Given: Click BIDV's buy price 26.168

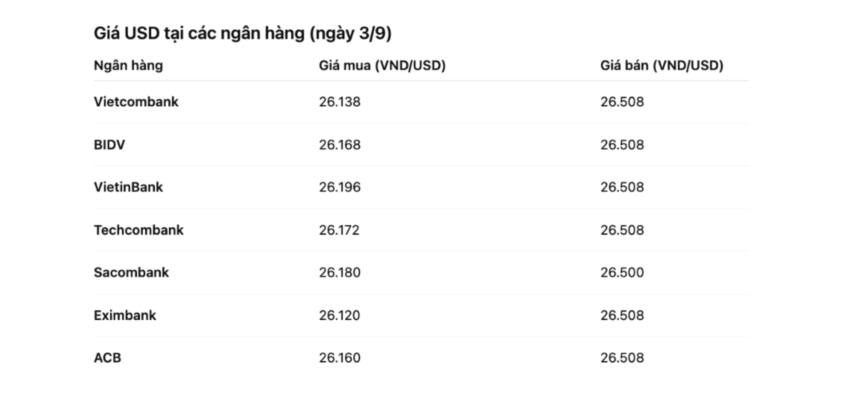Looking at the screenshot, I should pos(340,145).
